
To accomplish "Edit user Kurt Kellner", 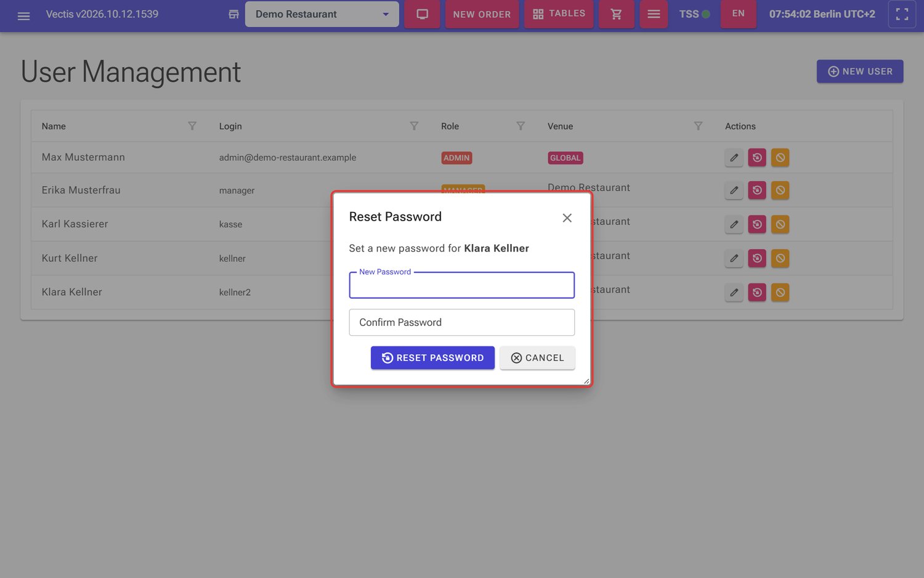I will 734,258.
